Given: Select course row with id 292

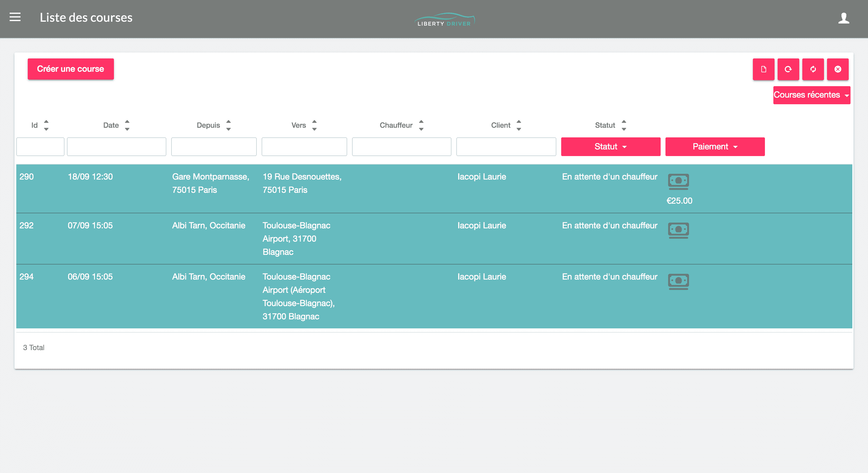Looking at the screenshot, I should pos(434,239).
